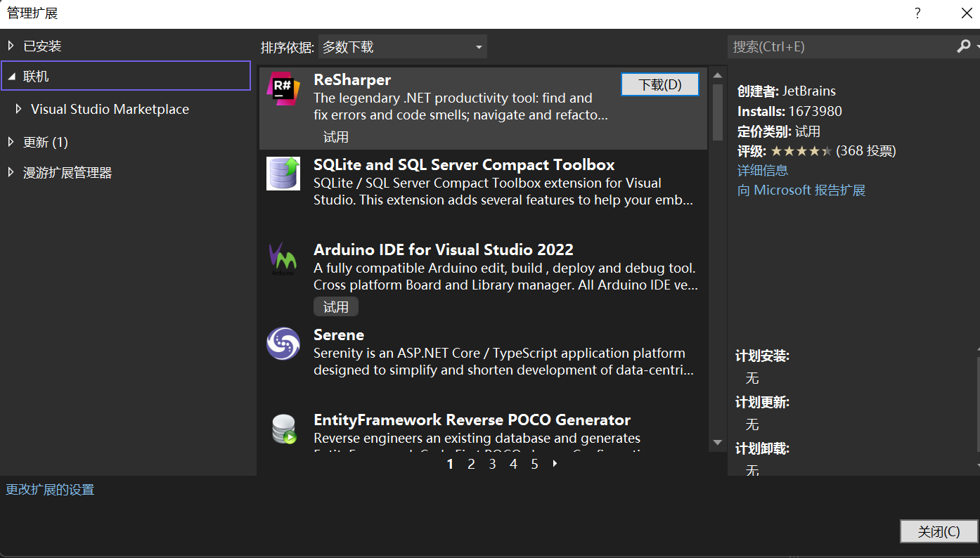Image resolution: width=980 pixels, height=558 pixels.
Task: Click ReSharper star rating
Action: (801, 151)
